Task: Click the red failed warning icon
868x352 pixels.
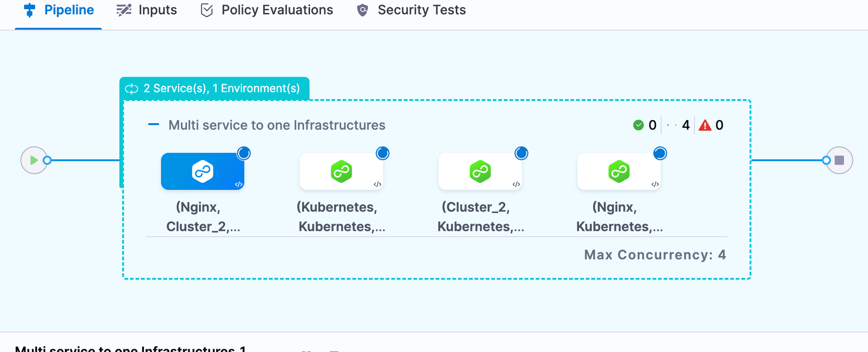Action: [705, 125]
